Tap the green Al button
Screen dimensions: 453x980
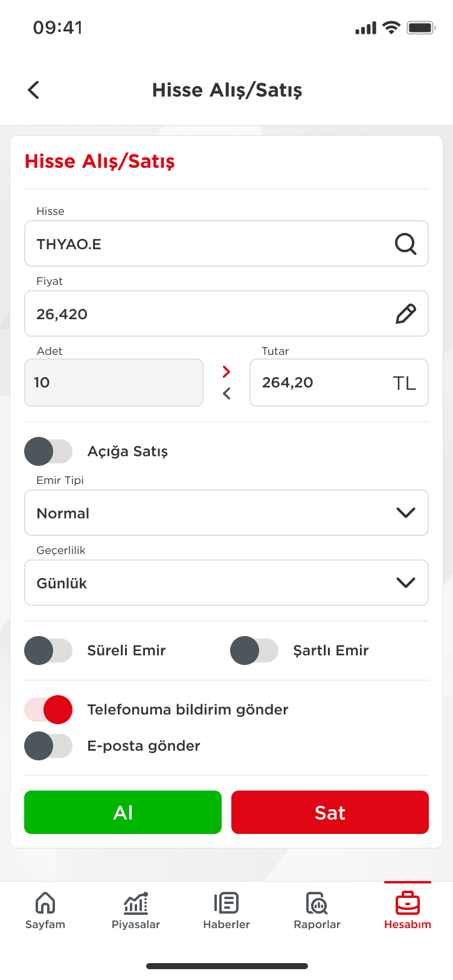tap(123, 812)
